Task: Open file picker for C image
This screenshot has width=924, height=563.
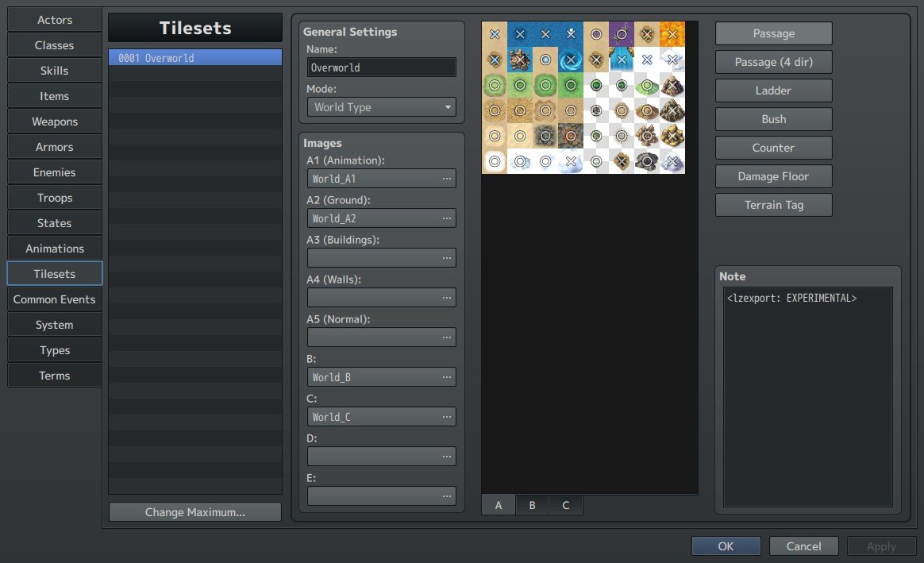Action: tap(447, 417)
